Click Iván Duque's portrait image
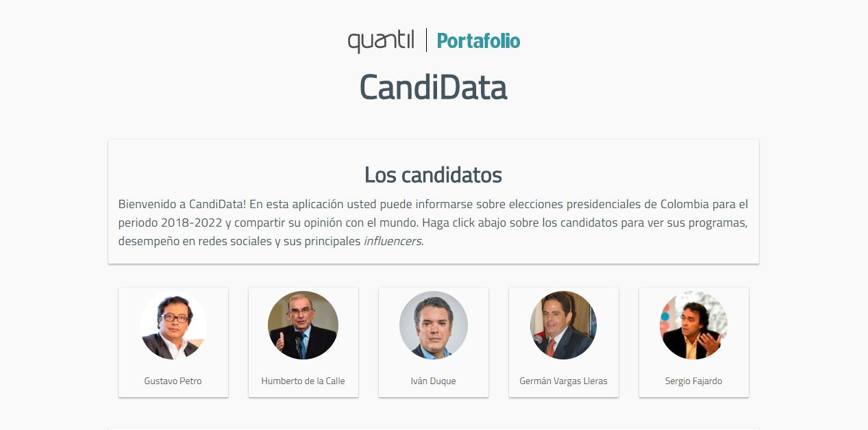 [433, 325]
